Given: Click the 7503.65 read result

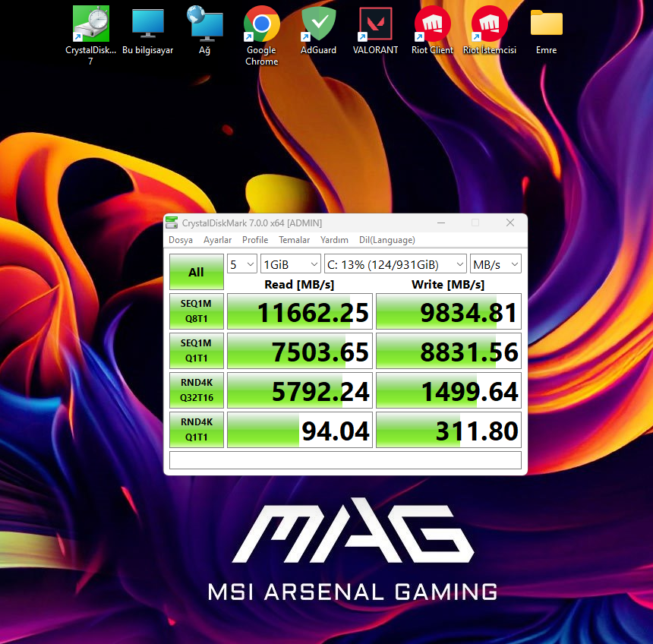Looking at the screenshot, I should [x=300, y=351].
